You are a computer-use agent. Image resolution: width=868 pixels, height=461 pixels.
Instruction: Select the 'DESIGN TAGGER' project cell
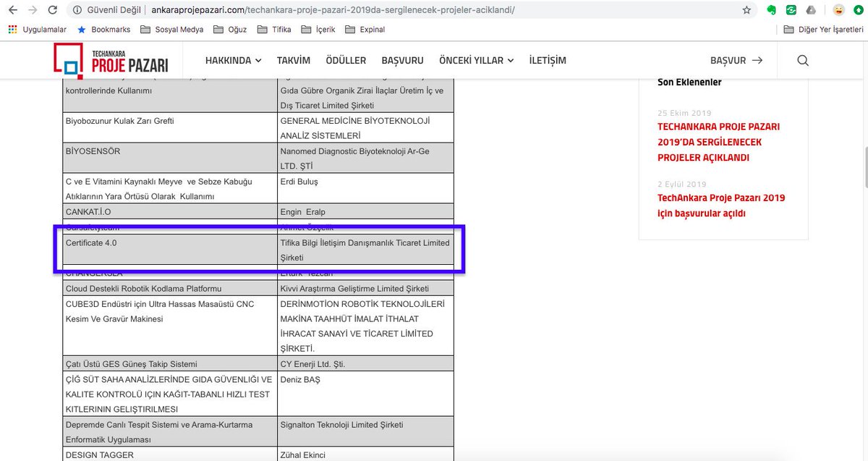pos(171,454)
